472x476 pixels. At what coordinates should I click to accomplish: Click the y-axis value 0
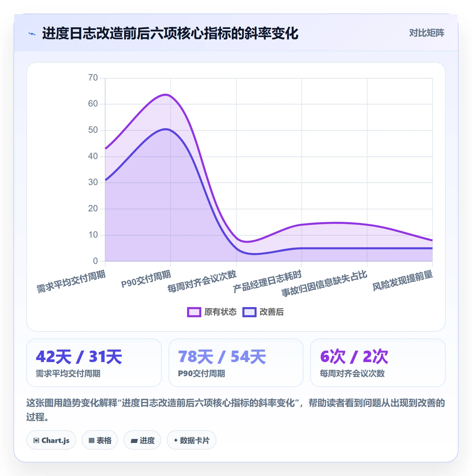click(95, 261)
